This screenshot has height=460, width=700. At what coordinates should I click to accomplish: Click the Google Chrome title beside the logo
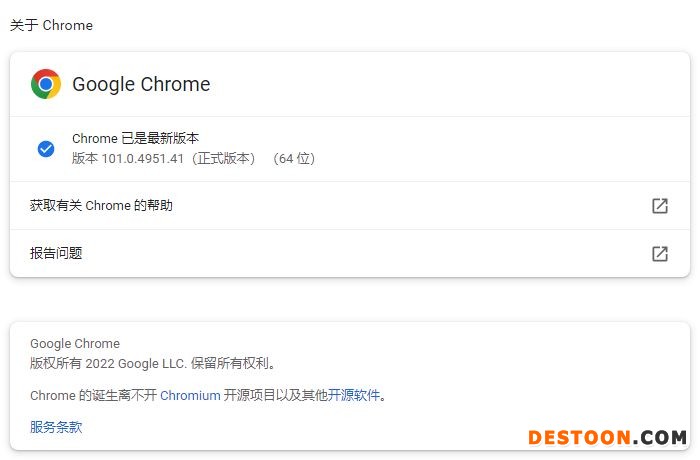point(141,84)
